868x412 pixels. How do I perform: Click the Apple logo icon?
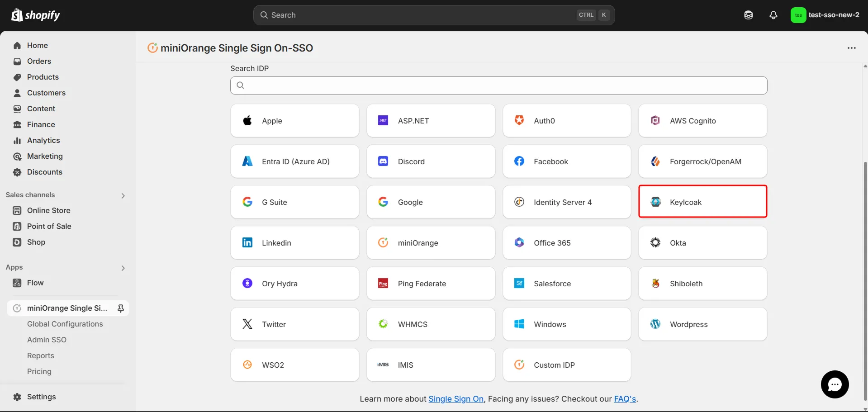[247, 120]
